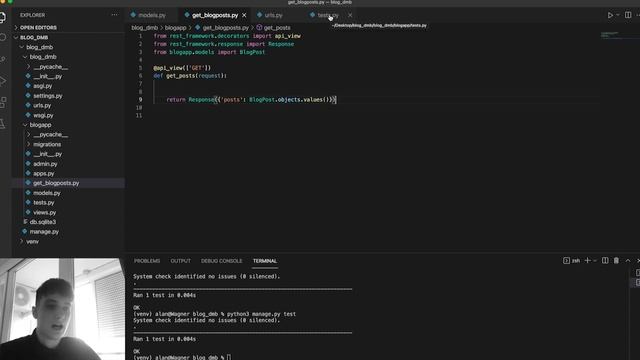The image size is (640, 360).
Task: Select the Terminal panel tab
Action: coord(264,261)
